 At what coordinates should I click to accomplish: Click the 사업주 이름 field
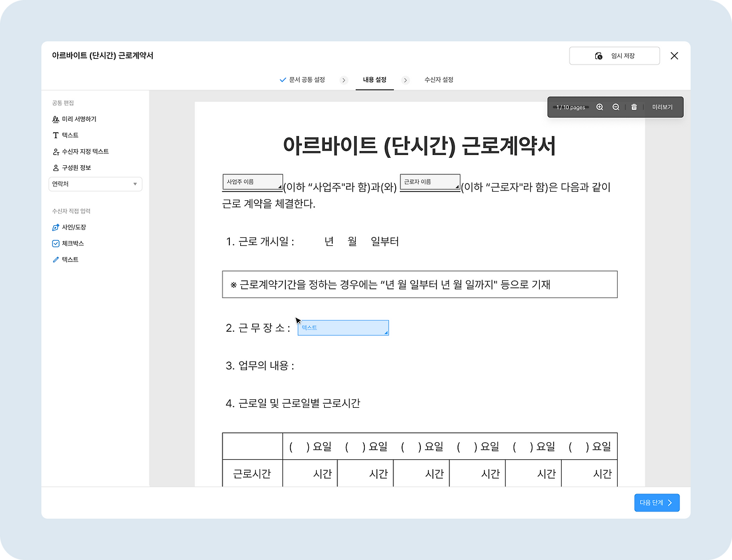click(x=253, y=182)
